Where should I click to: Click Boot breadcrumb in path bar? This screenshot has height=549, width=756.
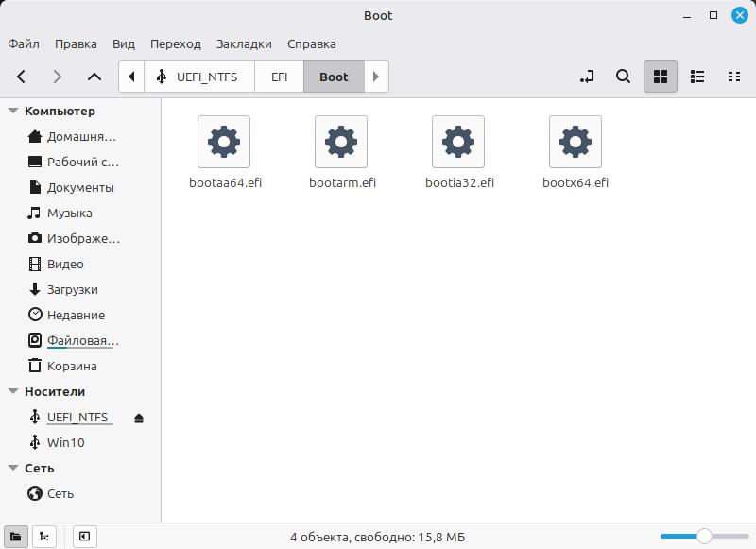334,77
